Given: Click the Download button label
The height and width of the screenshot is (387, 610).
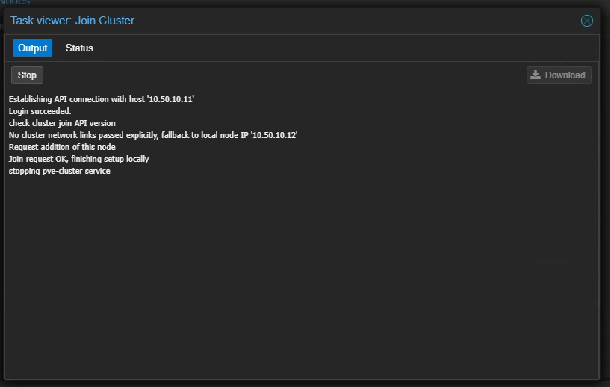Looking at the screenshot, I should tap(565, 75).
